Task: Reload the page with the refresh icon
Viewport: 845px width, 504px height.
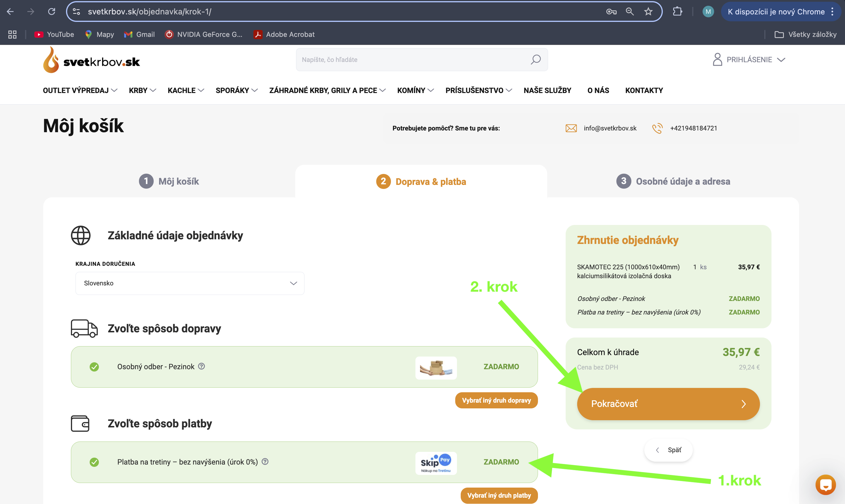Action: pyautogui.click(x=51, y=12)
